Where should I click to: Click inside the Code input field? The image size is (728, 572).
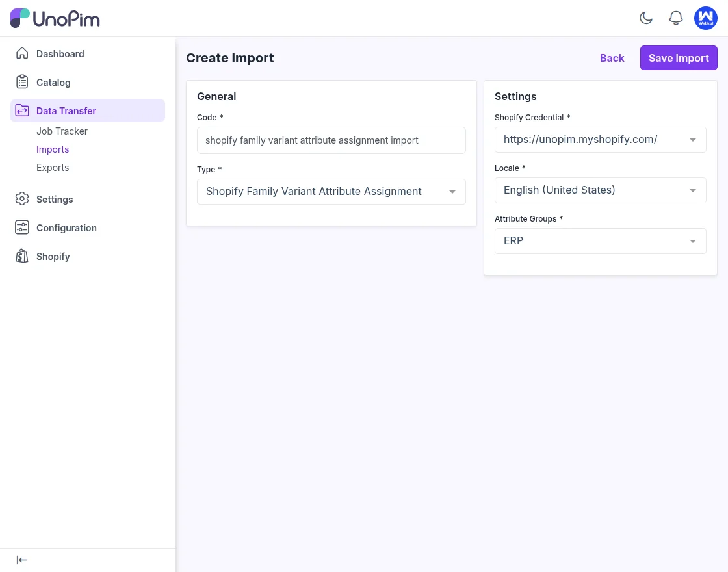[331, 140]
